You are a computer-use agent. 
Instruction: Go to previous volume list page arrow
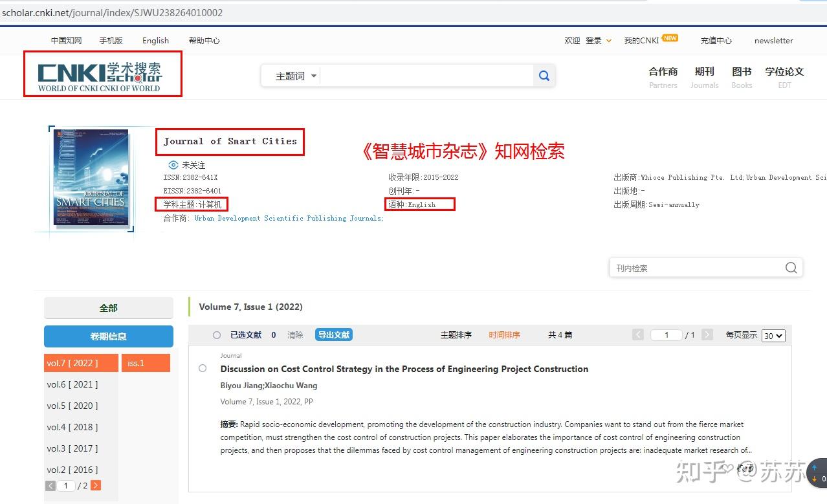50,485
